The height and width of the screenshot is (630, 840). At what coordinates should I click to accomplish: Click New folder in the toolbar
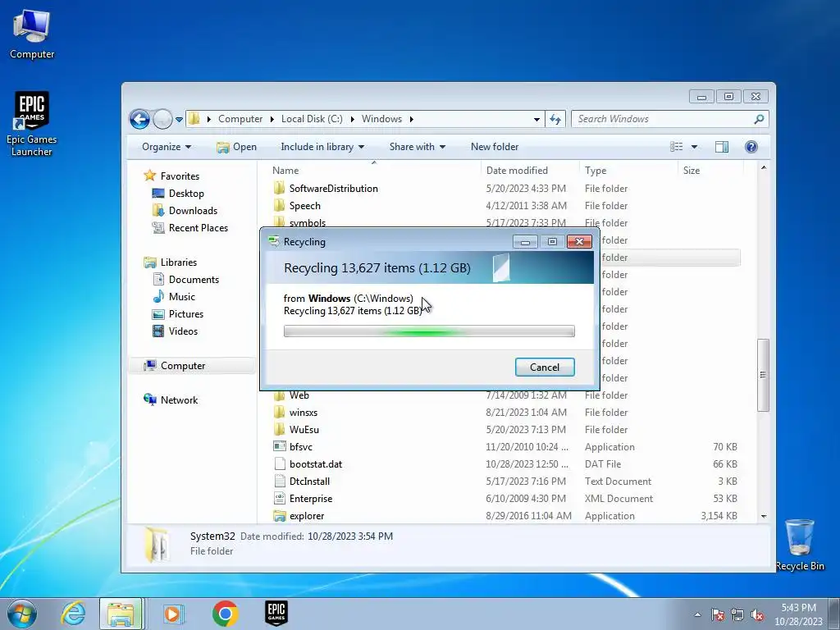click(x=495, y=147)
